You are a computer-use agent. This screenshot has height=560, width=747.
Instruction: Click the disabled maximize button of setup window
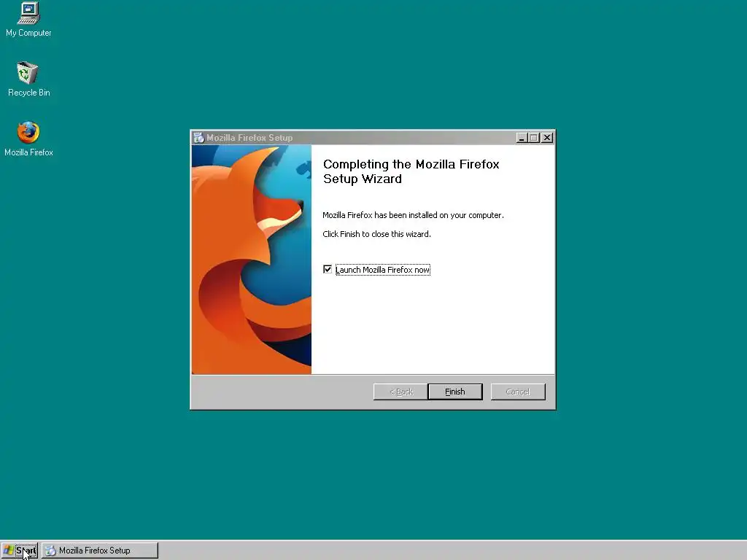point(533,138)
